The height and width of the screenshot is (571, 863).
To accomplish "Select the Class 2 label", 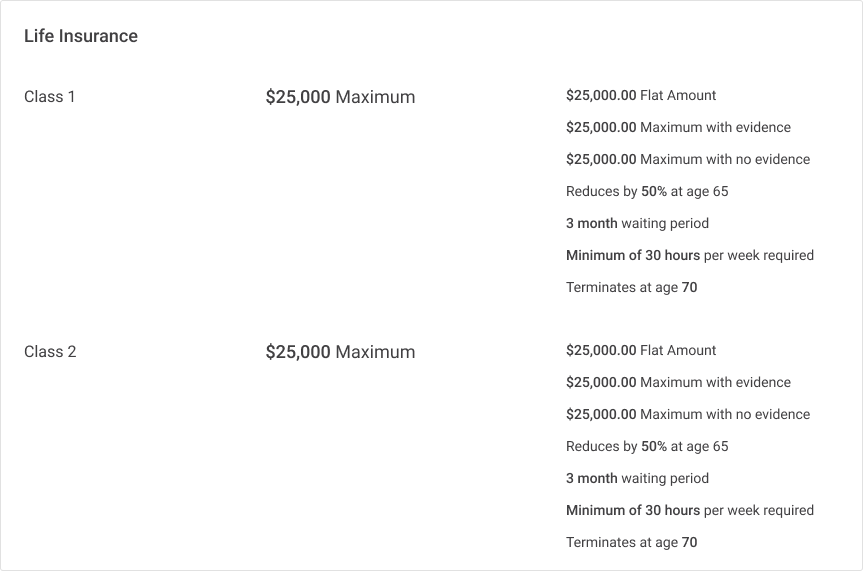I will point(50,352).
